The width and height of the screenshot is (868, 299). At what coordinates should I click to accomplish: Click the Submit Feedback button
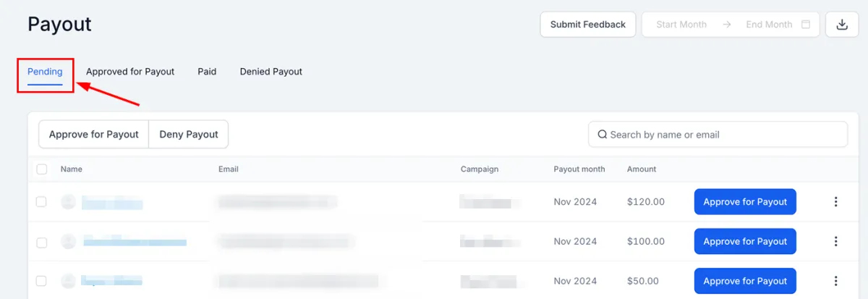pos(588,25)
